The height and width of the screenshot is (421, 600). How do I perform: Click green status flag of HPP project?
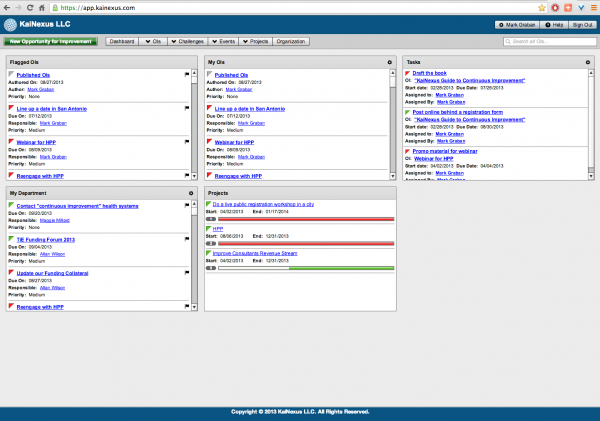(x=209, y=228)
